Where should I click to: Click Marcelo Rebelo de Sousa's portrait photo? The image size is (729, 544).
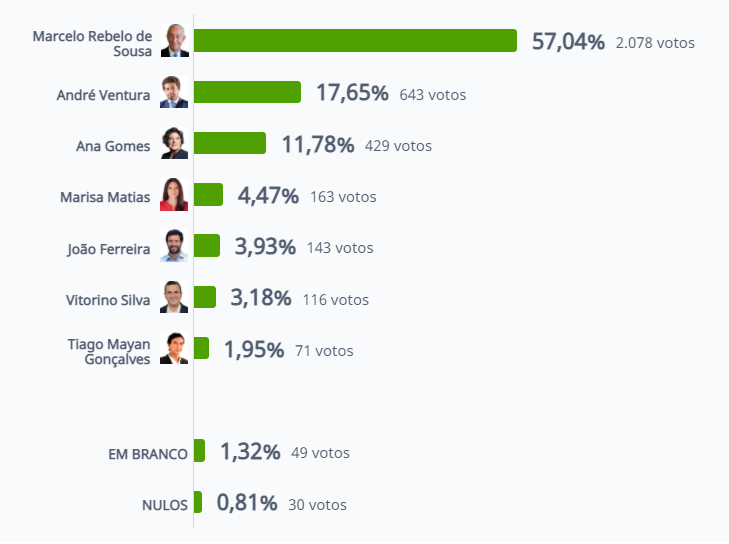point(175,40)
